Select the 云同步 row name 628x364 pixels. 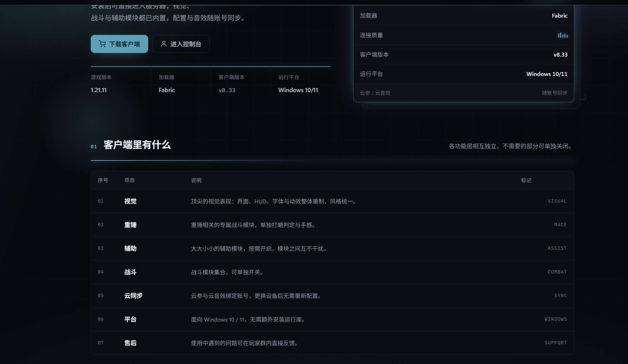tap(133, 296)
